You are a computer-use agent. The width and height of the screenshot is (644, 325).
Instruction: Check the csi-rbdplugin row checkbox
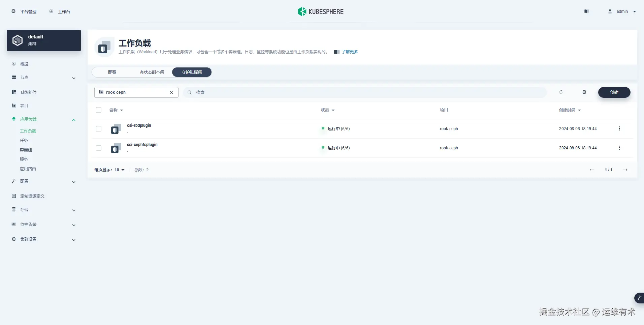[99, 129]
